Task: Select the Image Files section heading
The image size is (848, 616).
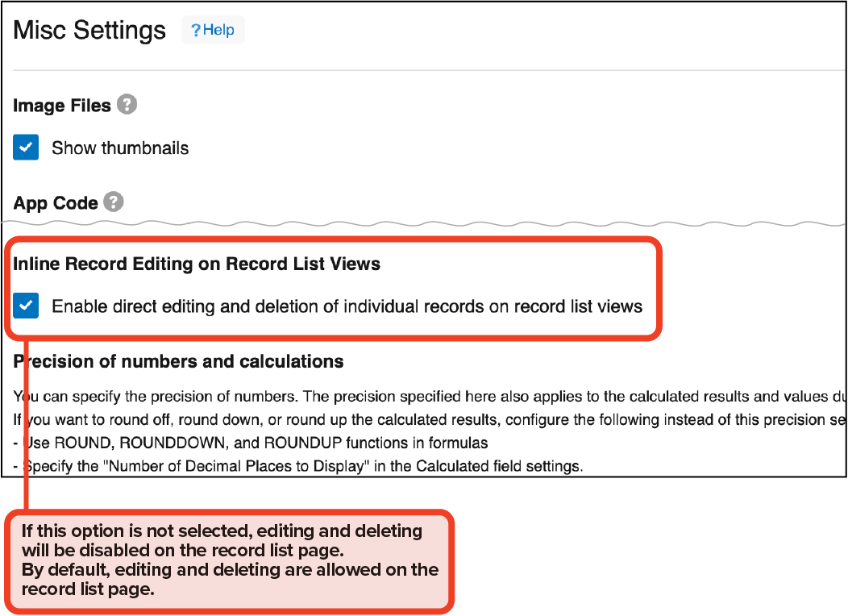Action: (x=62, y=106)
